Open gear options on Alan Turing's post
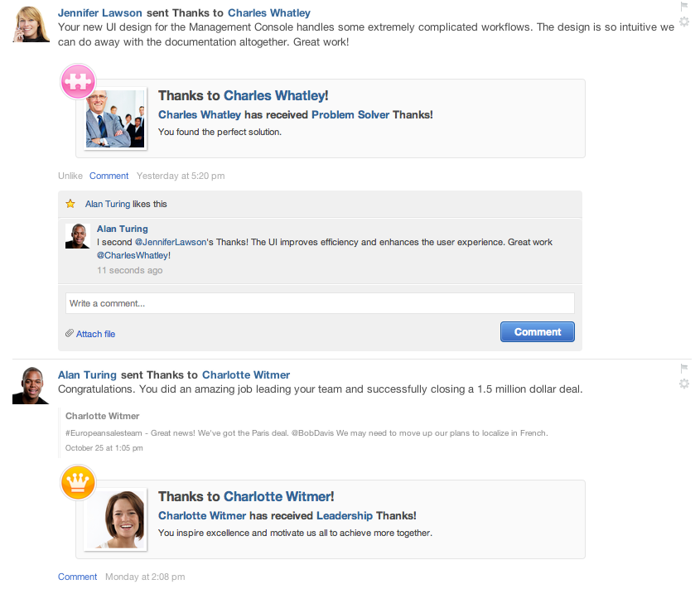This screenshot has height=589, width=700. coord(684,384)
